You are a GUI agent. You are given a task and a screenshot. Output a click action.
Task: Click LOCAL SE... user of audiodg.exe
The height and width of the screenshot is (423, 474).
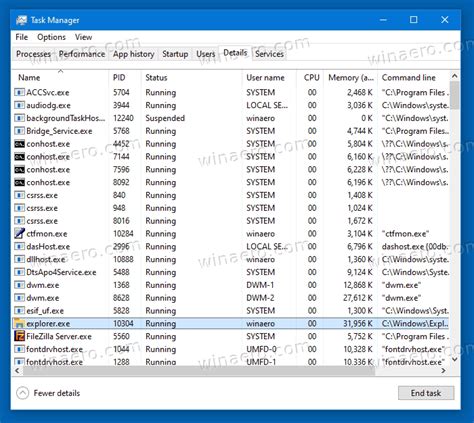pyautogui.click(x=267, y=105)
